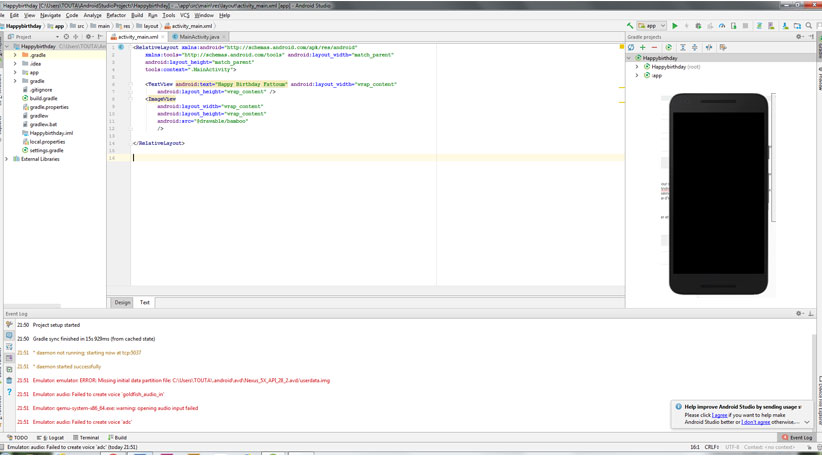This screenshot has height=469, width=822.
Task: Open the AVD Manager icon
Action: (771, 26)
